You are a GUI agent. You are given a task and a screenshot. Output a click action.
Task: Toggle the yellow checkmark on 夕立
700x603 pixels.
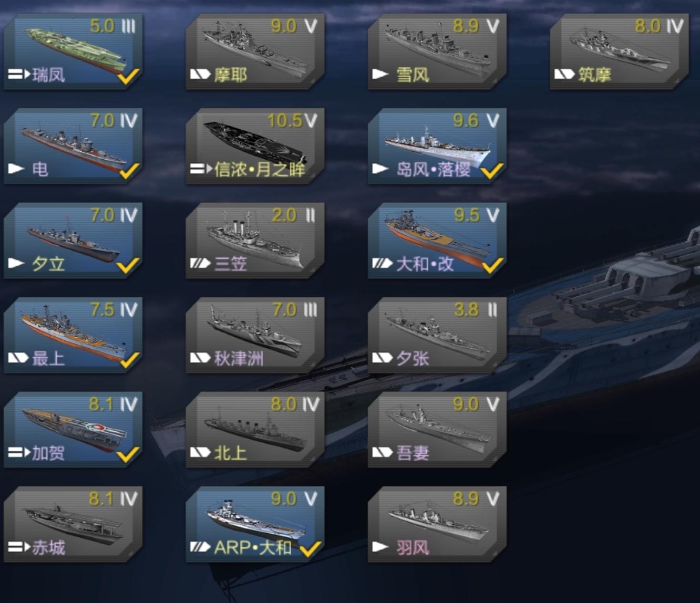click(x=128, y=265)
